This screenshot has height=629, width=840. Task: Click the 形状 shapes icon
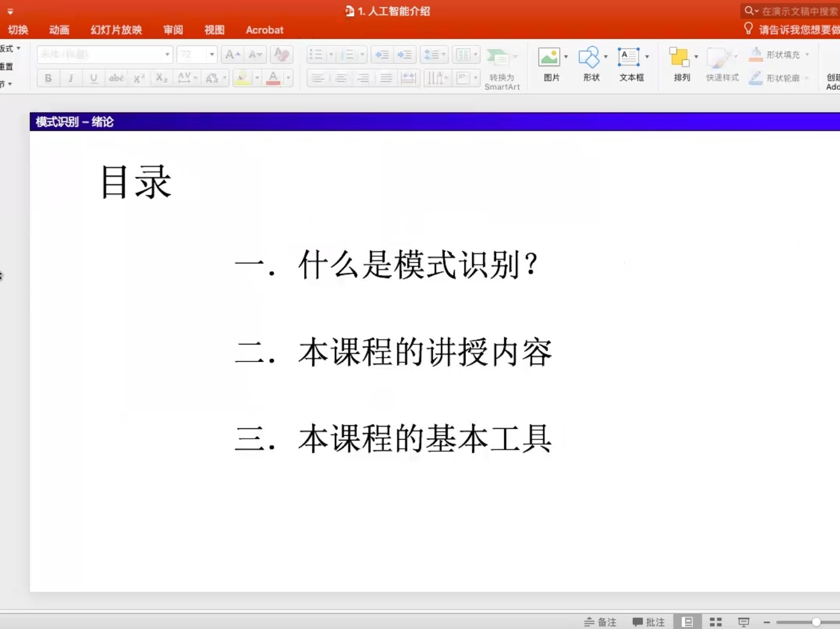589,58
